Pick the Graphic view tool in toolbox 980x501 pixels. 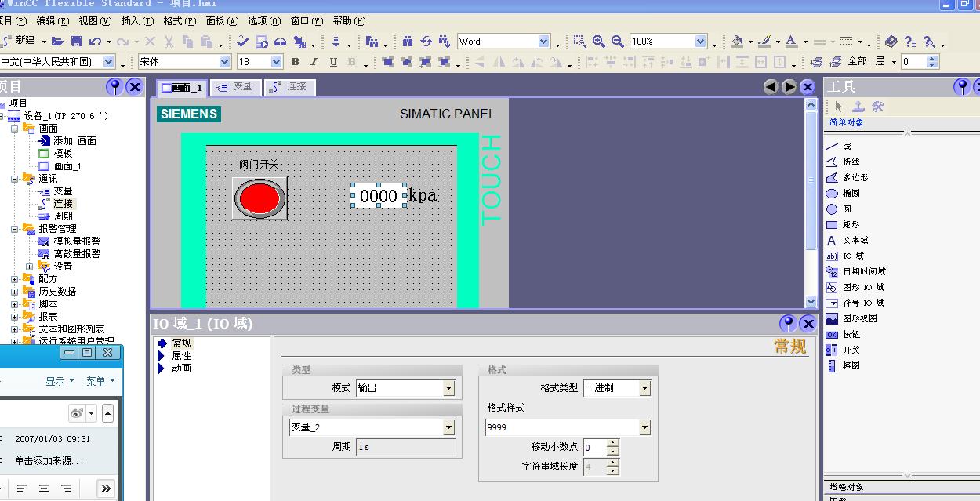(x=851, y=318)
